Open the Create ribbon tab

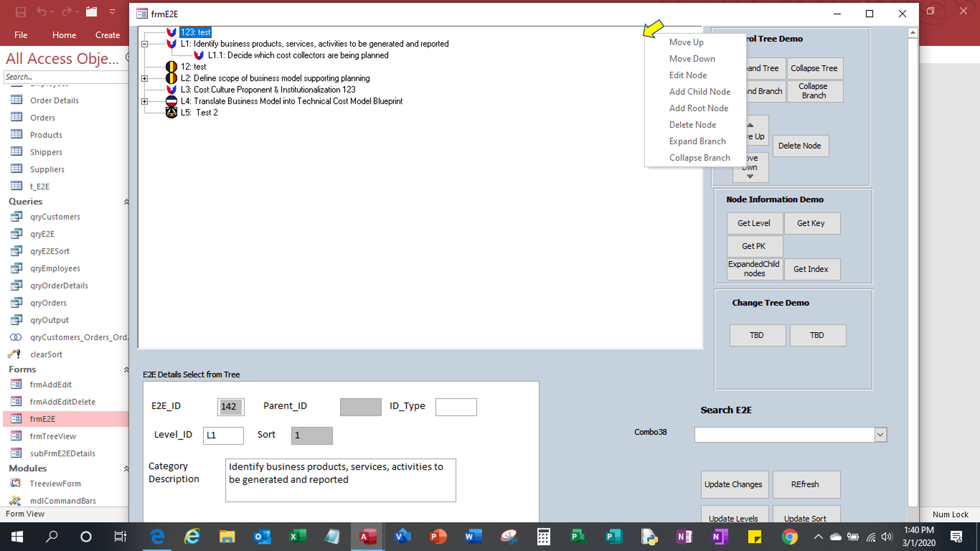click(107, 35)
